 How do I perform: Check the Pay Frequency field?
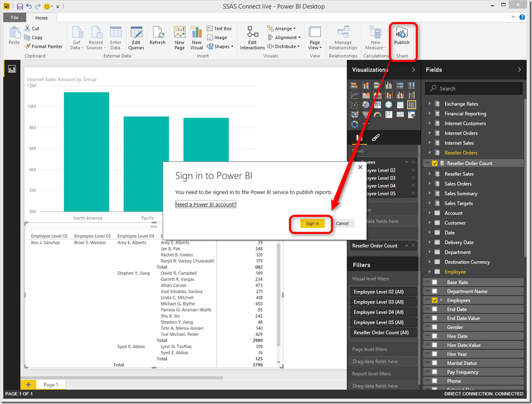[x=434, y=372]
